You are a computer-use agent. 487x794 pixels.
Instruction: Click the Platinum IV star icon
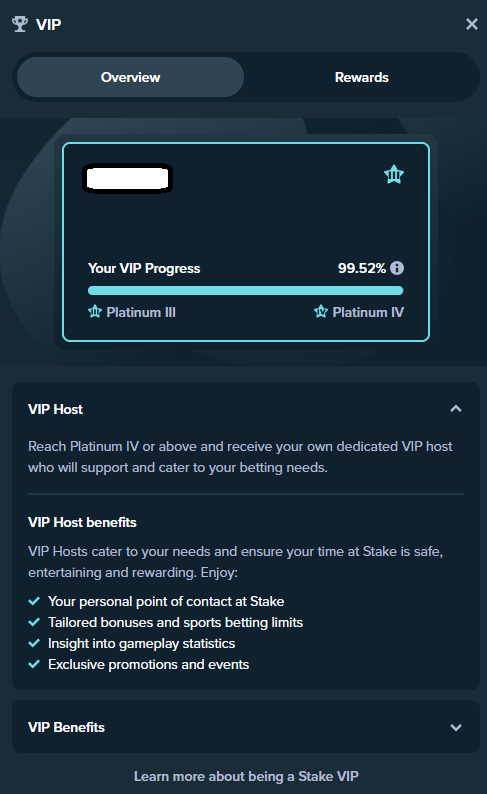[321, 311]
